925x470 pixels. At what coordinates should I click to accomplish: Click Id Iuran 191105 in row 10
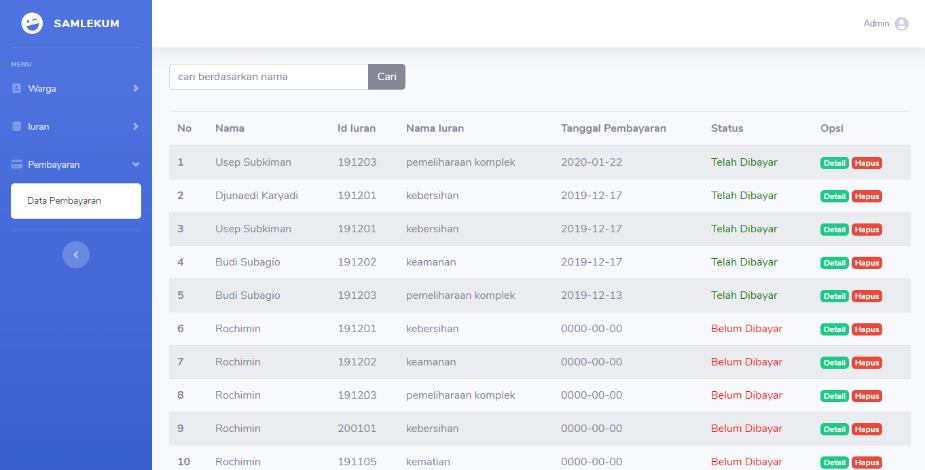tap(357, 461)
